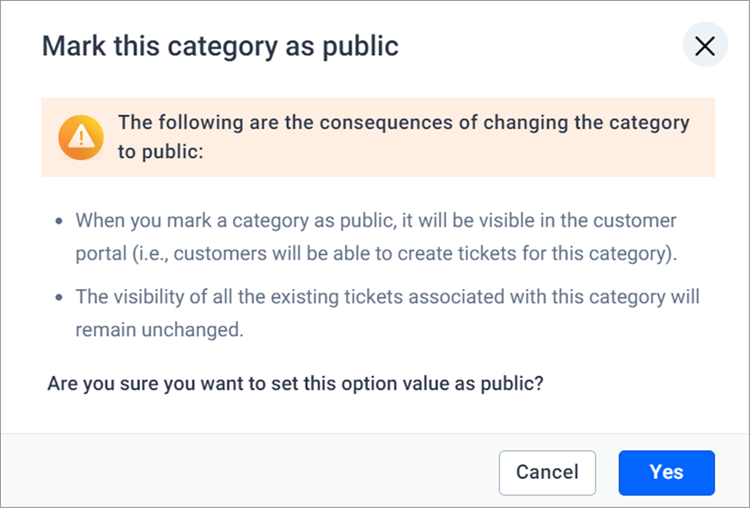The width and height of the screenshot is (750, 508).
Task: Cancel marking the category as public
Action: tap(547, 472)
